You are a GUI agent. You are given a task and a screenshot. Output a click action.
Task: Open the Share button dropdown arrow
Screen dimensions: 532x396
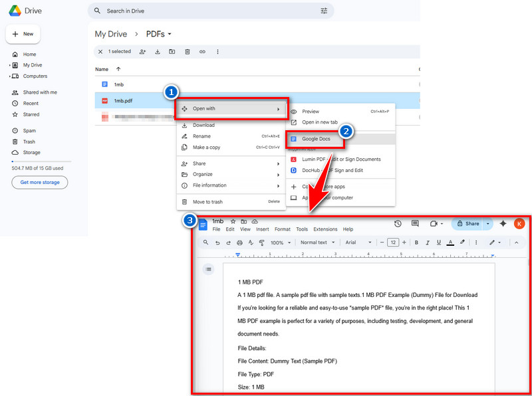tap(487, 224)
